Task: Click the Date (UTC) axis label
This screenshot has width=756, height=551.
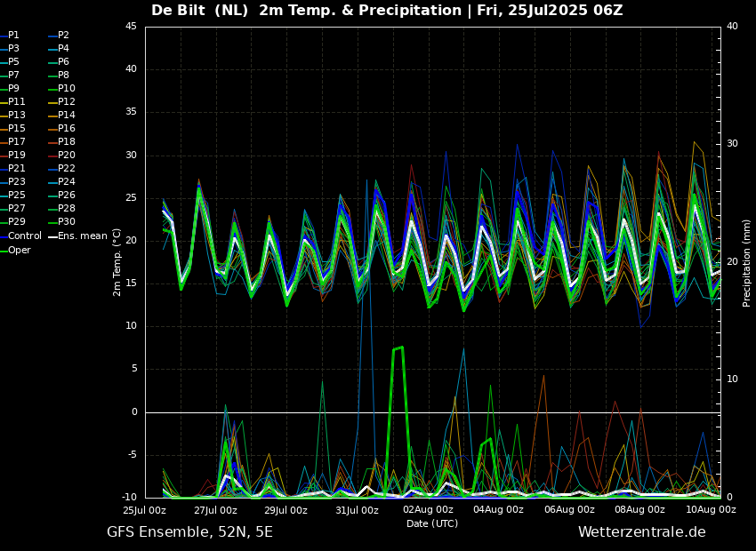Action: pos(432,523)
